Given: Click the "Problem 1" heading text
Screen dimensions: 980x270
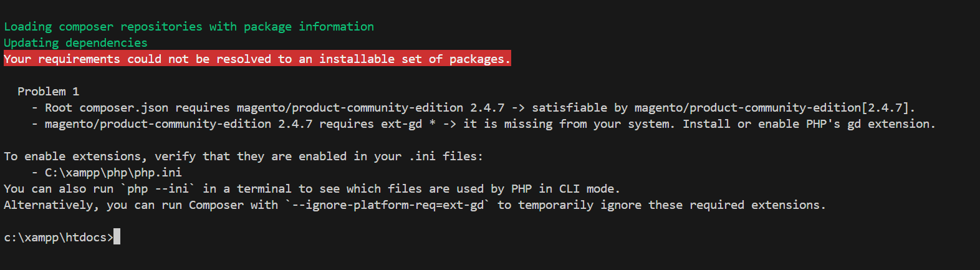Looking at the screenshot, I should [48, 91].
